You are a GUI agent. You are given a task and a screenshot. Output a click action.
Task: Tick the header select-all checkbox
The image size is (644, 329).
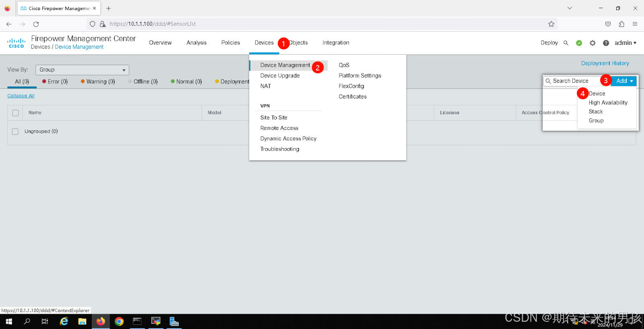tap(15, 113)
